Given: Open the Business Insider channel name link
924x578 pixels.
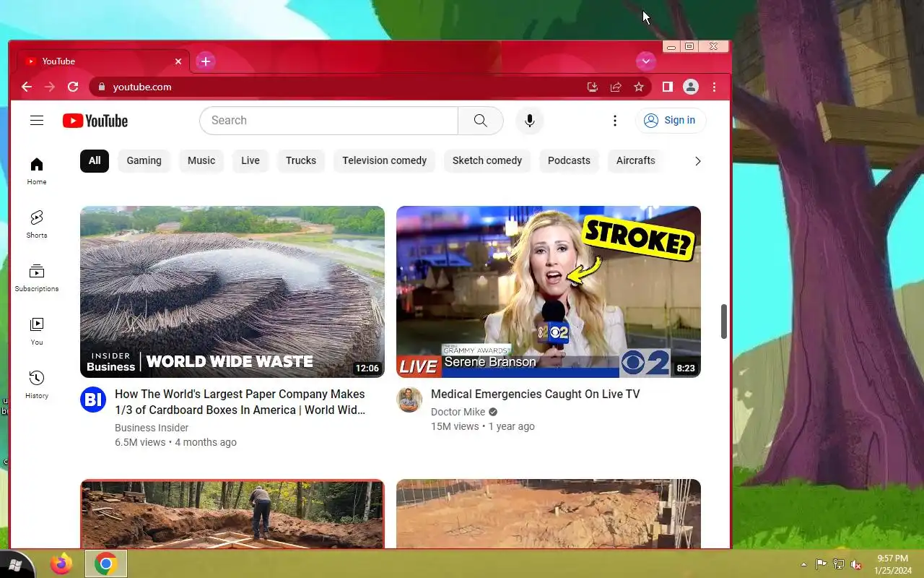Looking at the screenshot, I should coord(152,428).
